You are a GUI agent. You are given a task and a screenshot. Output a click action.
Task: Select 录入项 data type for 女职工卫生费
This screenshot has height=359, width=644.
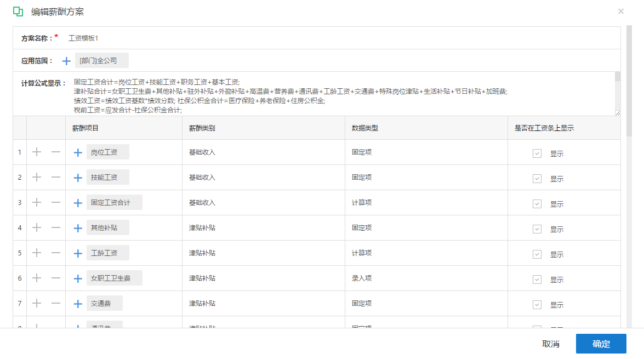point(361,278)
